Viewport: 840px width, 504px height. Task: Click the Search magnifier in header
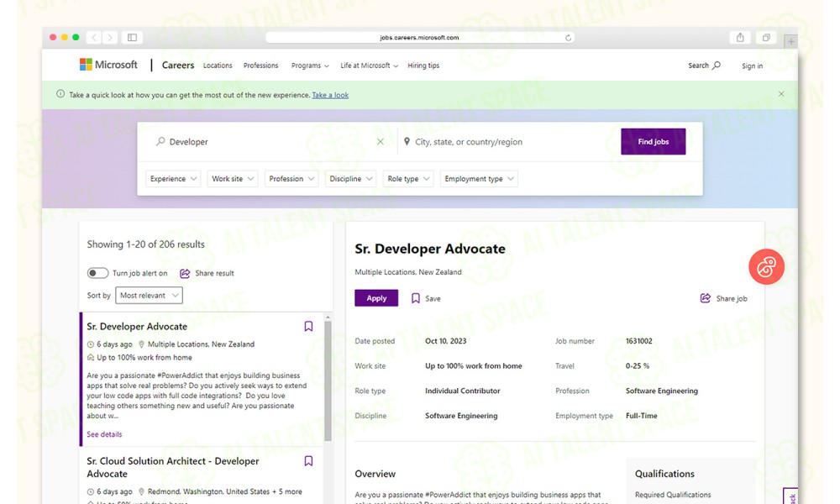pyautogui.click(x=717, y=66)
